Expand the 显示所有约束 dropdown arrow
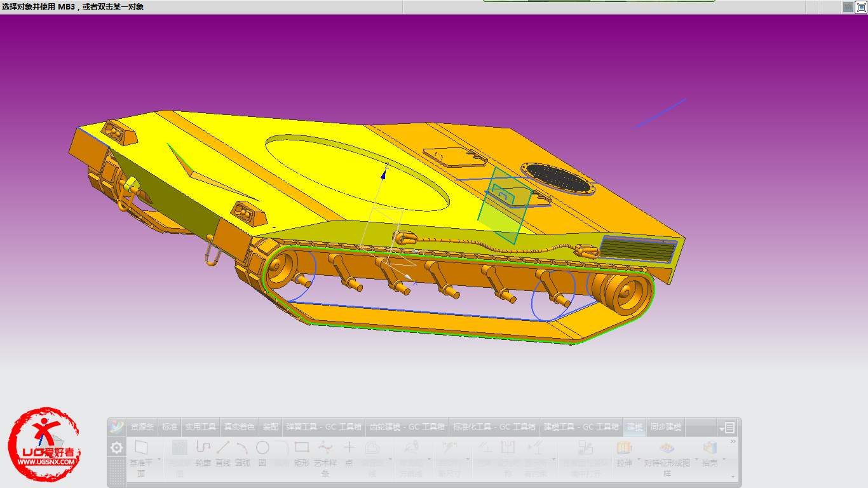 click(553, 459)
